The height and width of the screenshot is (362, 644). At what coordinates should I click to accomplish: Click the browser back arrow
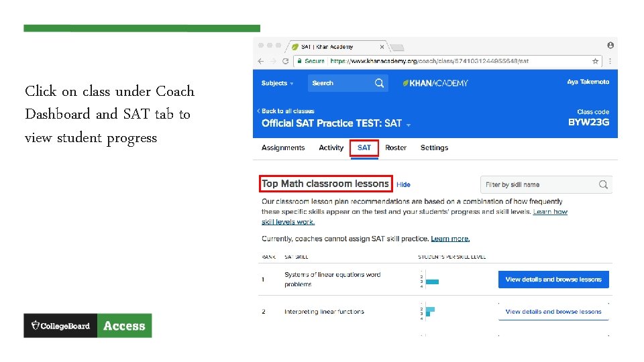pyautogui.click(x=261, y=61)
